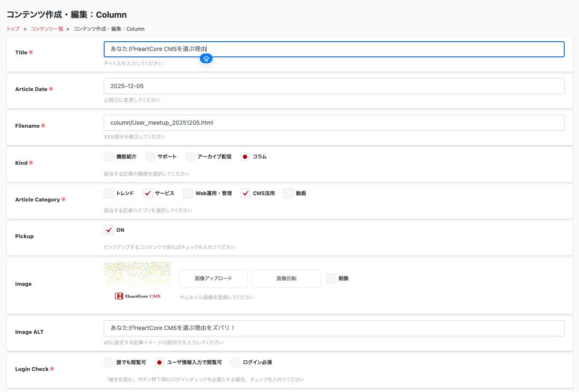Click the 画像アップロード button
Viewport: 579px width, 392px height.
click(213, 279)
